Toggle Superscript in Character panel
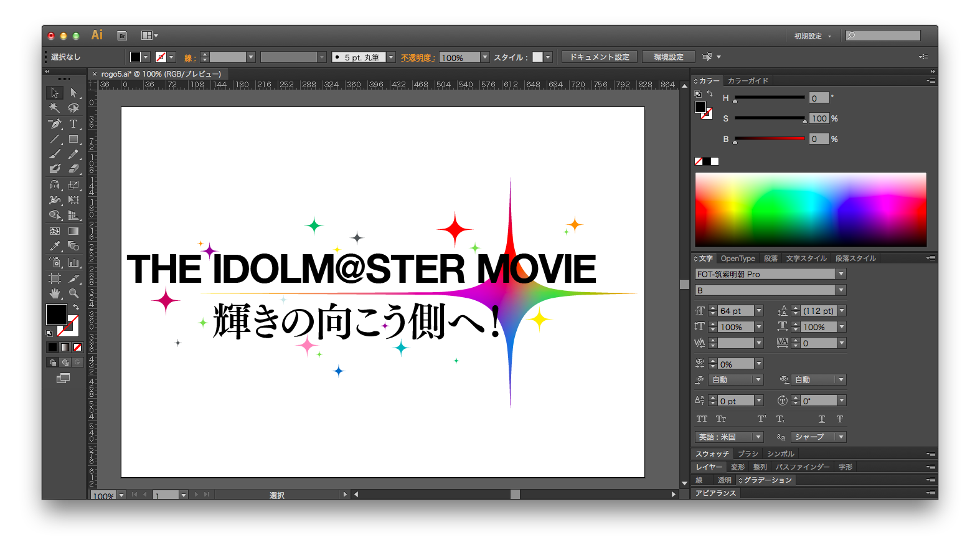Viewport: 980px width, 555px height. click(761, 419)
